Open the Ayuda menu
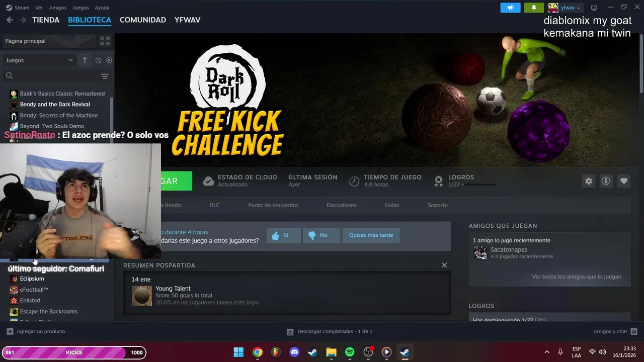The height and width of the screenshot is (362, 644). click(102, 8)
